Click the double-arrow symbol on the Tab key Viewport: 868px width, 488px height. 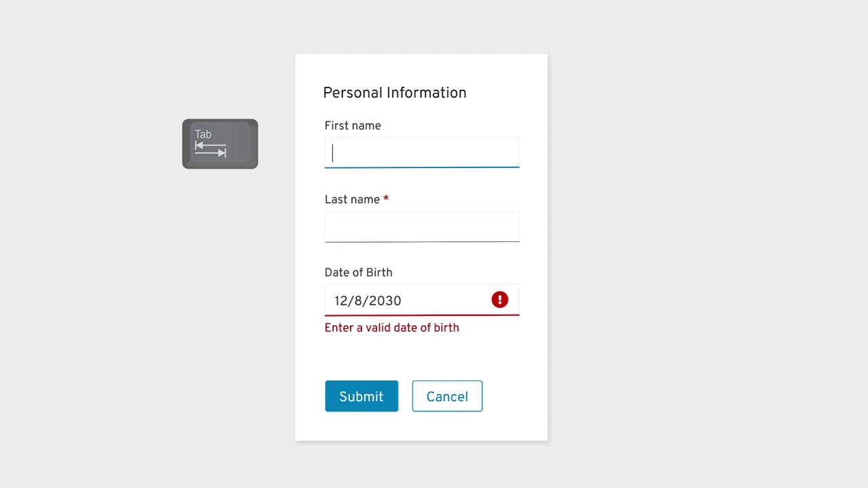coord(210,150)
